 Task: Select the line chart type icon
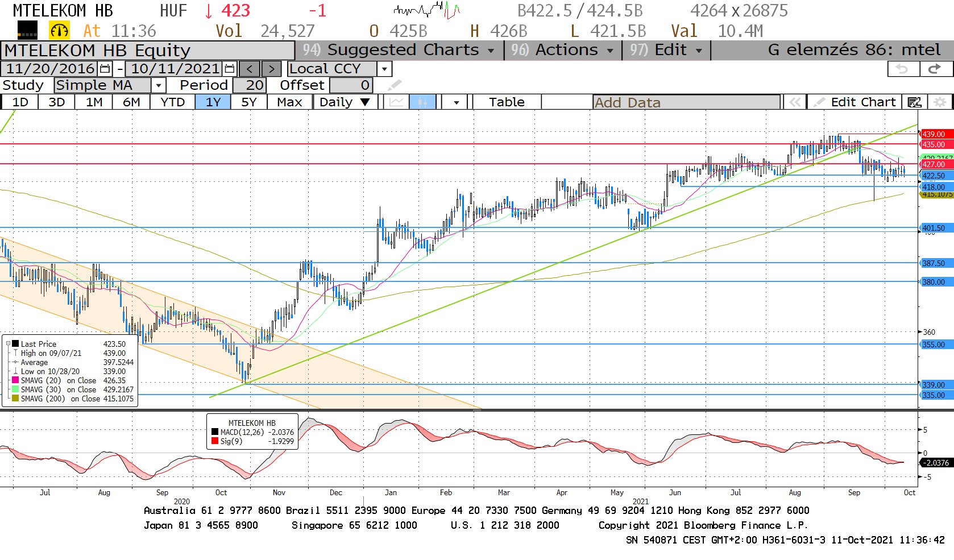396,102
